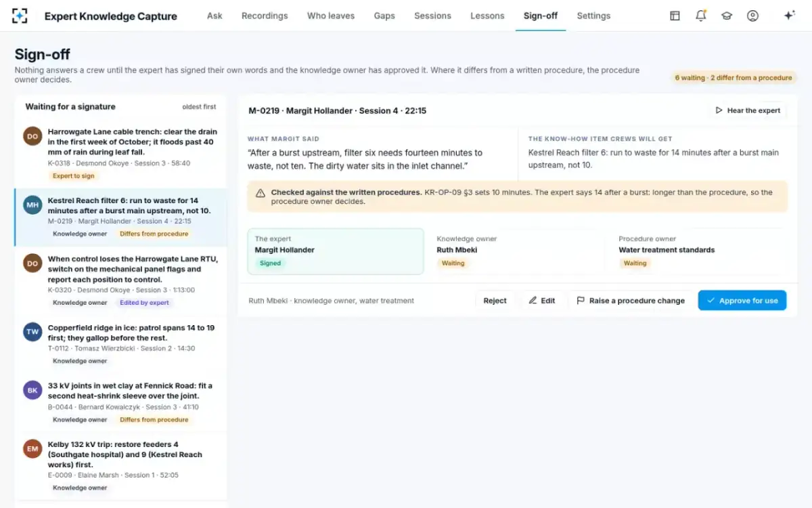Open the Harrowgate Lane RTU mechanical flags item
812x508 pixels.
[x=120, y=281]
